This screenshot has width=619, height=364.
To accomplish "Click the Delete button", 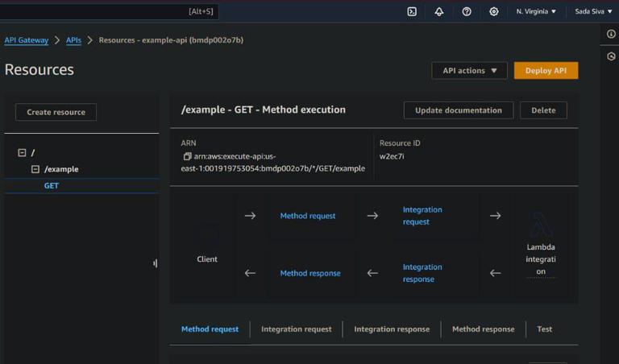I will tap(543, 110).
